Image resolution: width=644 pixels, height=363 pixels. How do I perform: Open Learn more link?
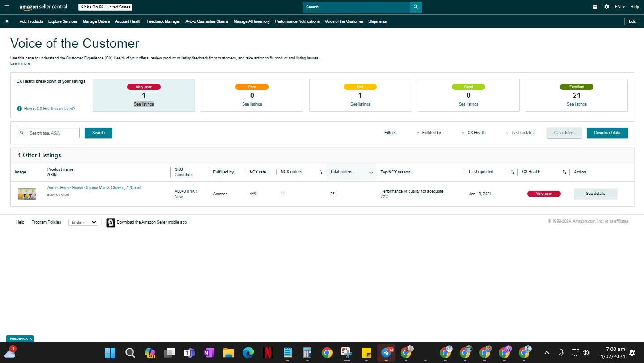click(20, 63)
